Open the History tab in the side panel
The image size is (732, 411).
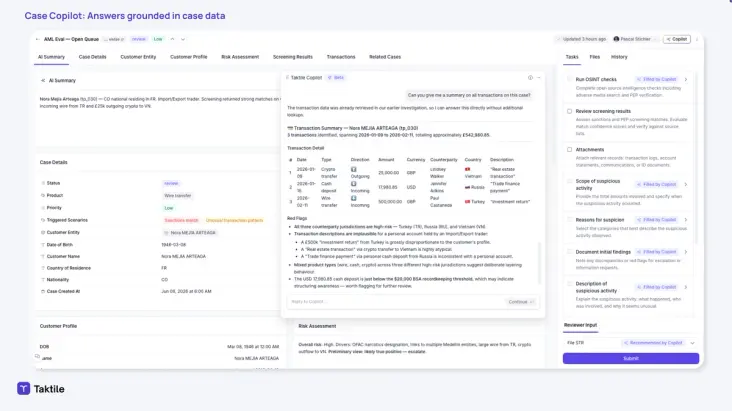619,57
